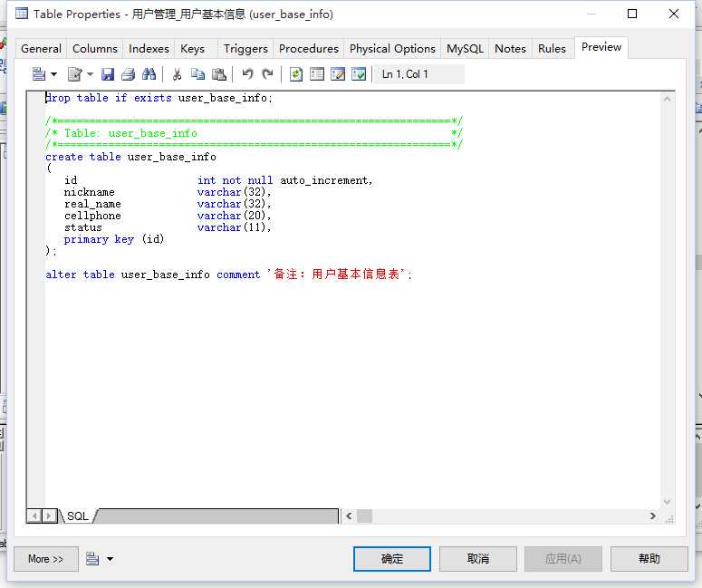Expand the editor menu dropdown arrow
The width and height of the screenshot is (702, 588).
coord(53,74)
